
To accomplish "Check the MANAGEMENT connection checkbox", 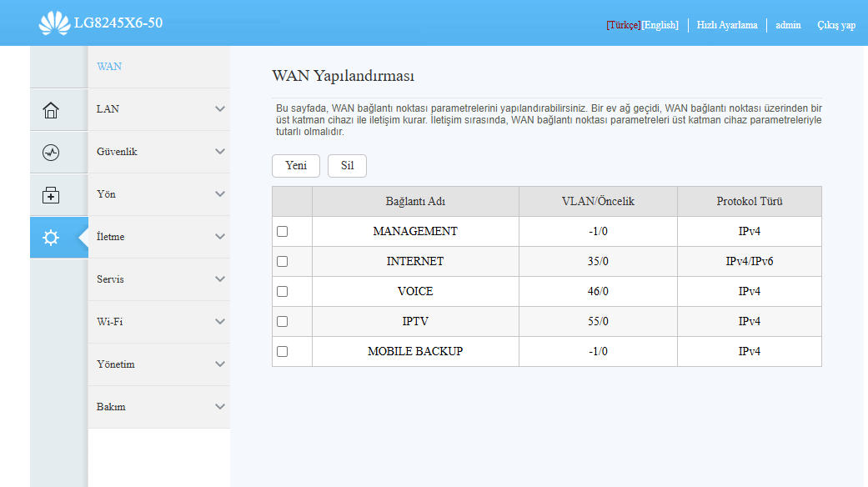I will pos(283,231).
